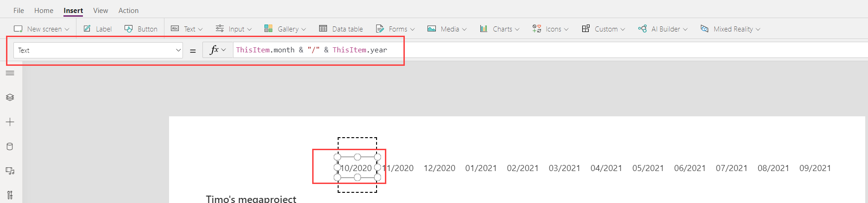
Task: Insert a Button control
Action: [141, 29]
